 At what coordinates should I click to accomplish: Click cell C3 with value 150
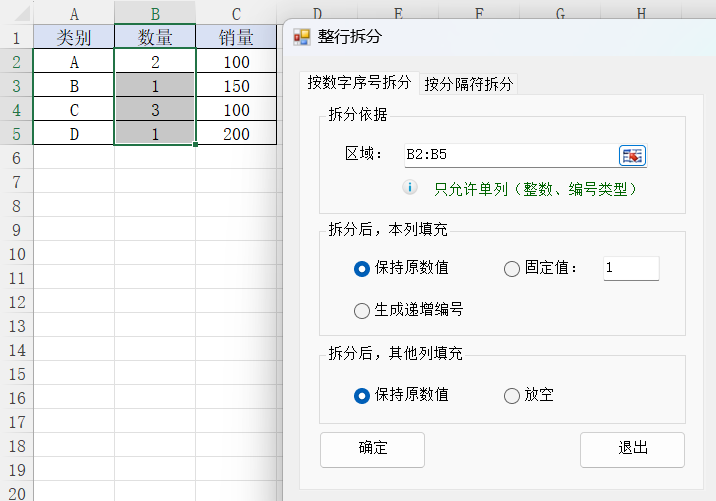pos(236,85)
